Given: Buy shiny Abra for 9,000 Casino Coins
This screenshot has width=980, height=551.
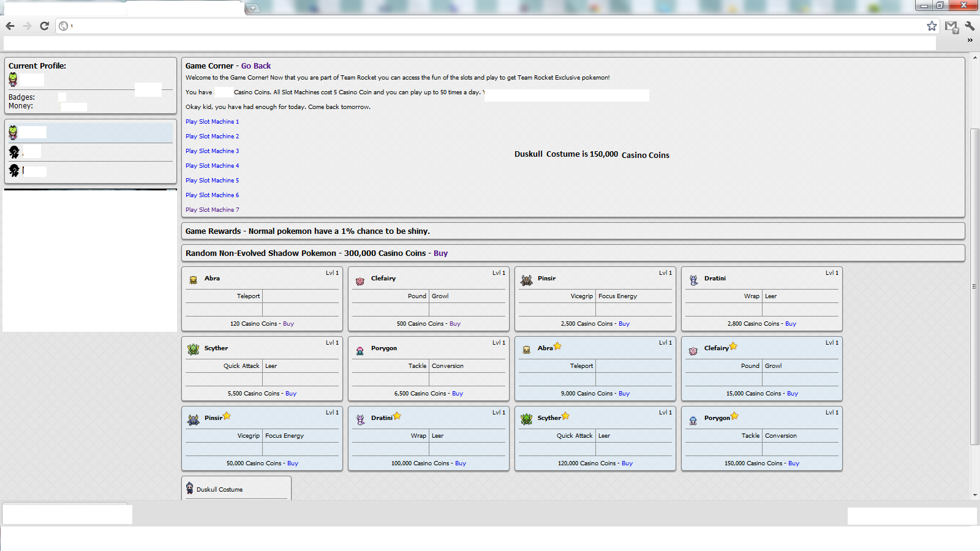Looking at the screenshot, I should click(x=624, y=394).
